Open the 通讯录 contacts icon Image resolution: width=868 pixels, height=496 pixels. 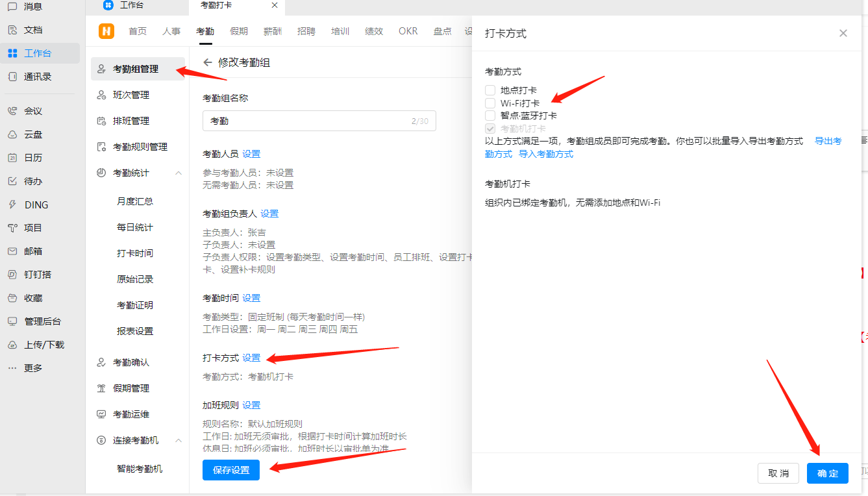pos(12,77)
